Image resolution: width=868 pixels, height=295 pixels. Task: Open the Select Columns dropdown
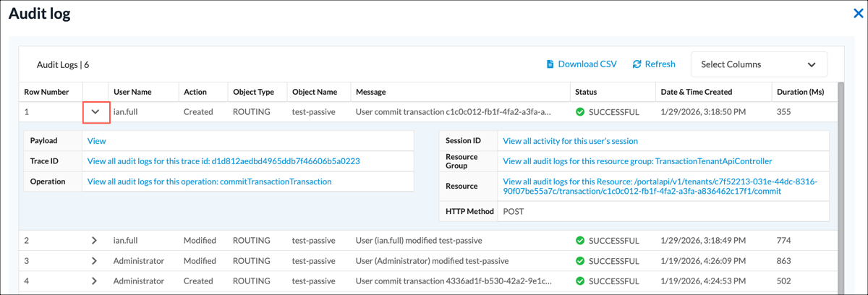coord(759,64)
